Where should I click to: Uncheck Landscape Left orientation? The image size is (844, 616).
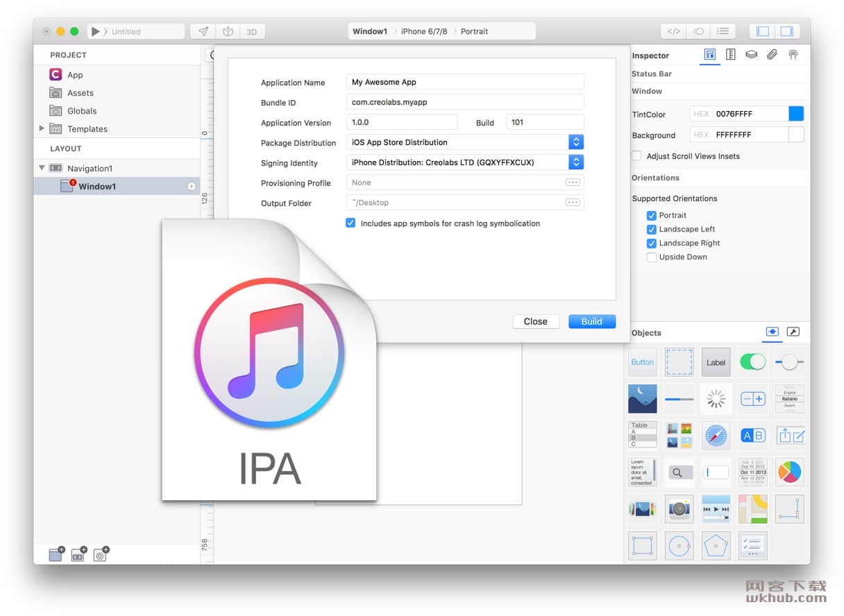pos(651,229)
